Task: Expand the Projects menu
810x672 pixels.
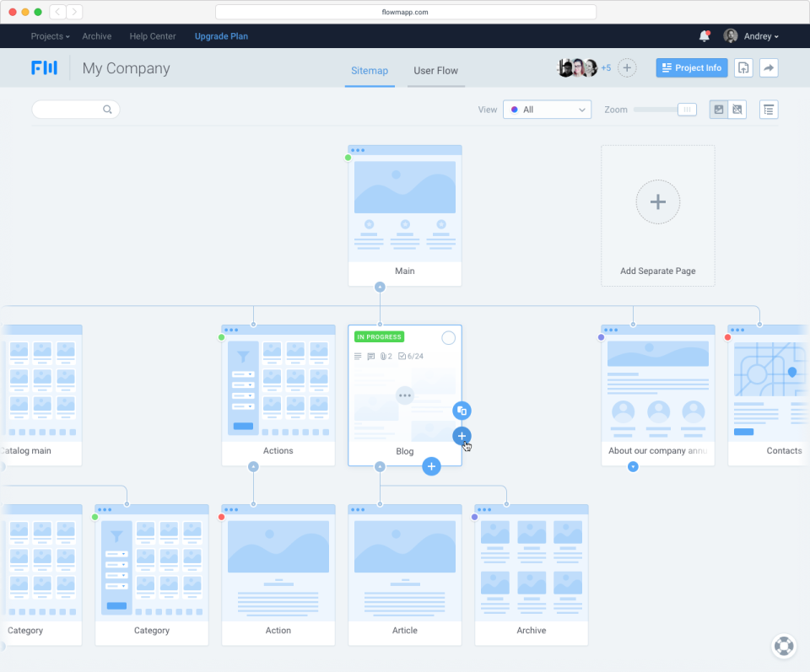Action: click(49, 36)
